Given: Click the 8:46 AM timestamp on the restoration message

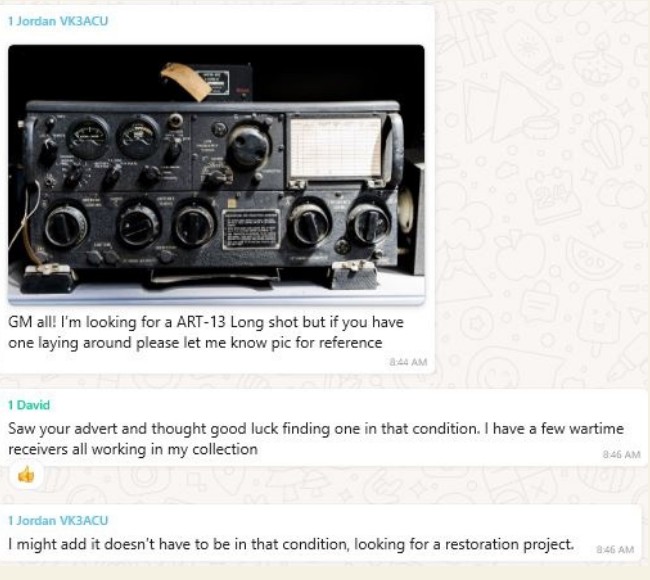Looking at the screenshot, I should pyautogui.click(x=615, y=549).
